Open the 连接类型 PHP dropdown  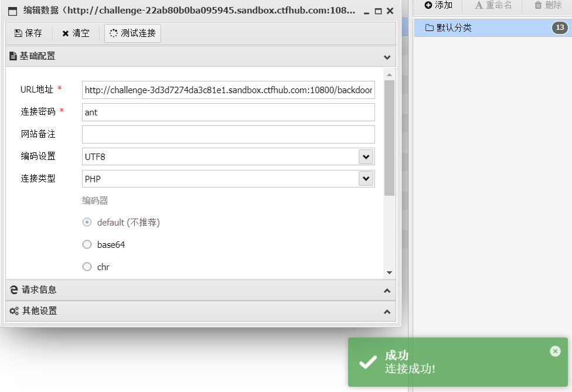pyautogui.click(x=366, y=178)
